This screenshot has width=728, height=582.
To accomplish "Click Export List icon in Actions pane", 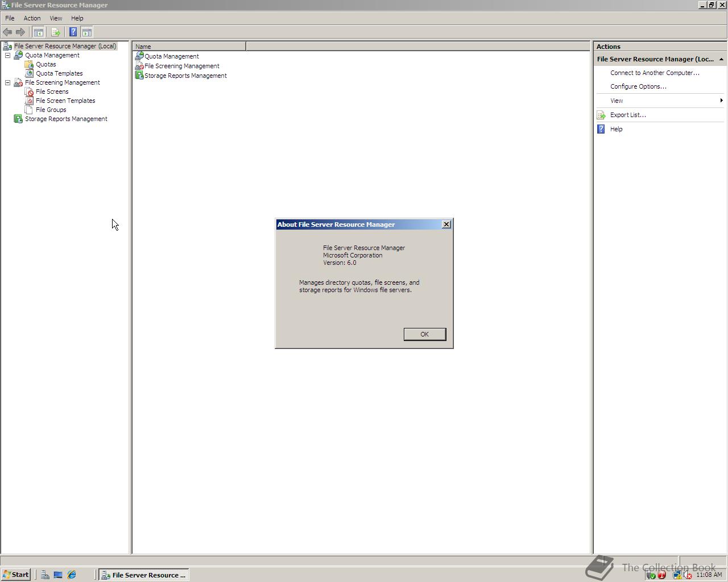I will coord(601,115).
